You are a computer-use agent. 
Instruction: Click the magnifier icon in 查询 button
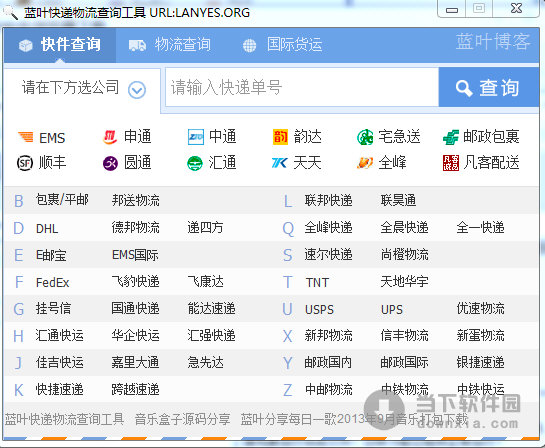point(464,88)
